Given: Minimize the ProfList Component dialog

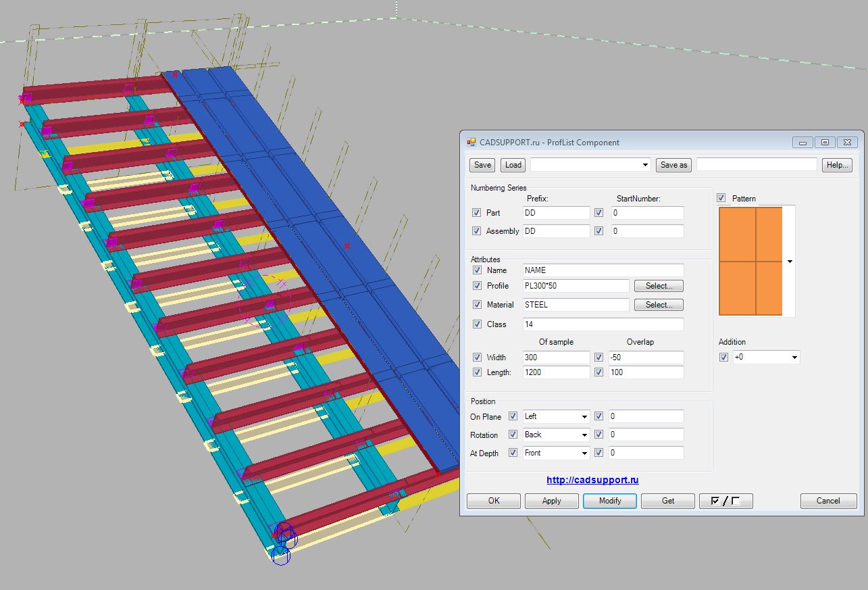Looking at the screenshot, I should (x=802, y=143).
